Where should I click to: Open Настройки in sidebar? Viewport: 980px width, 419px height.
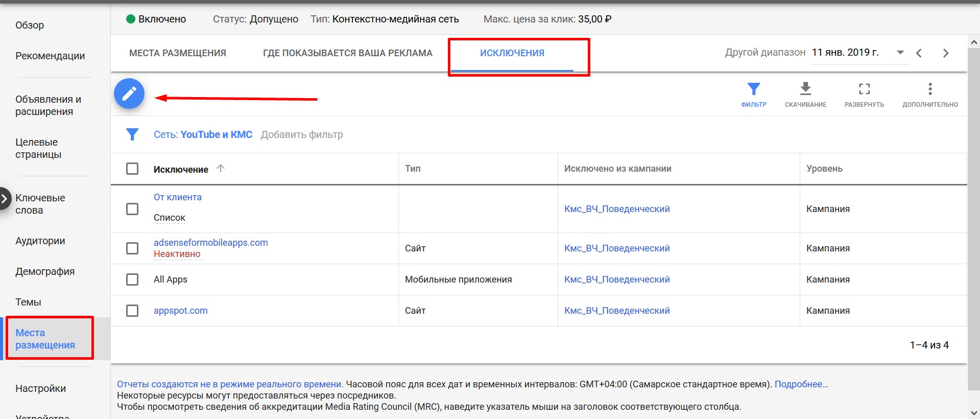(x=40, y=388)
